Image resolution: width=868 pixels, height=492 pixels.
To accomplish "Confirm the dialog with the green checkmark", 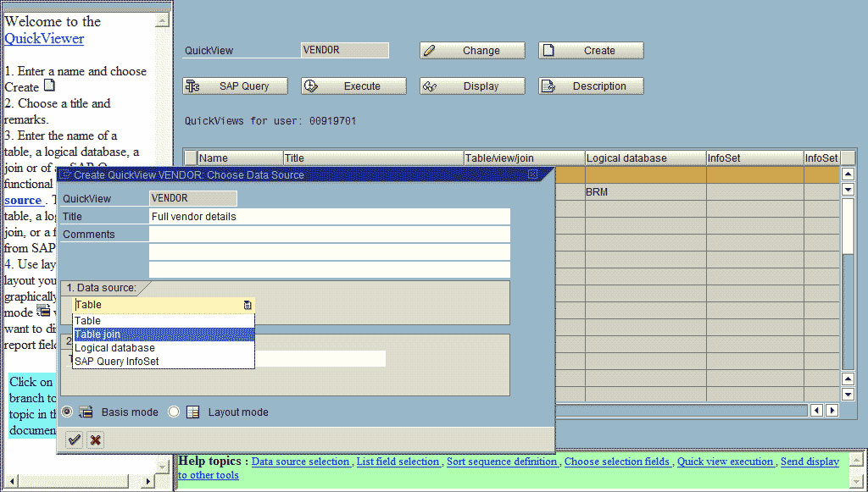I will tap(73, 439).
